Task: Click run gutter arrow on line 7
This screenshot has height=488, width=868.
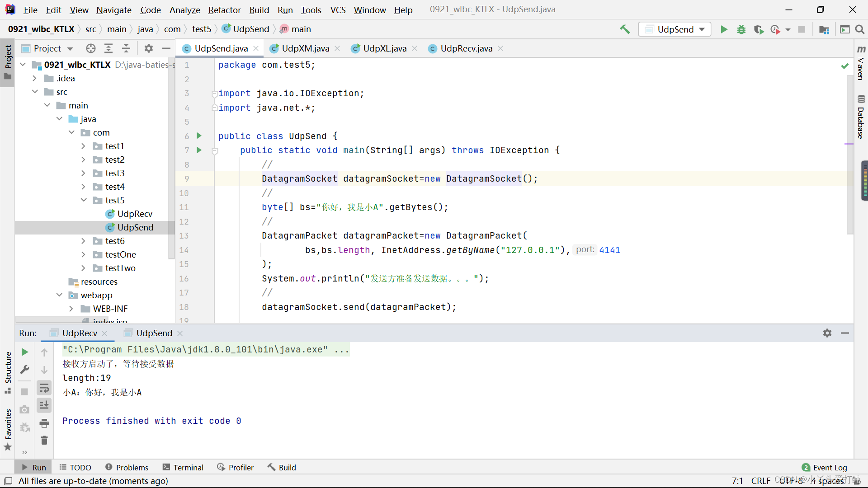Action: pyautogui.click(x=199, y=150)
